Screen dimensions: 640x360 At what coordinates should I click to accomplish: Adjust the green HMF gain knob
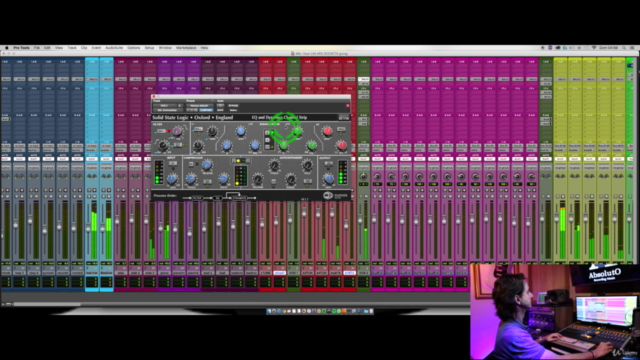(298, 131)
